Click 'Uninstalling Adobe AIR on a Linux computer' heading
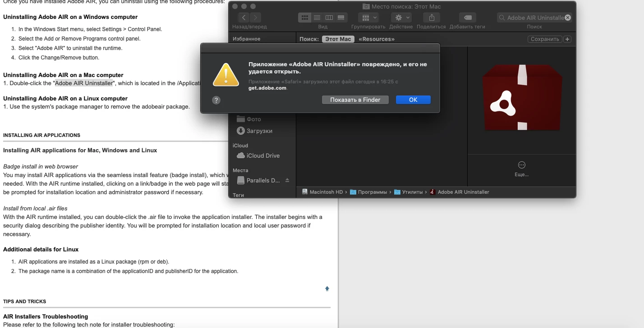The width and height of the screenshot is (644, 328). (x=65, y=99)
